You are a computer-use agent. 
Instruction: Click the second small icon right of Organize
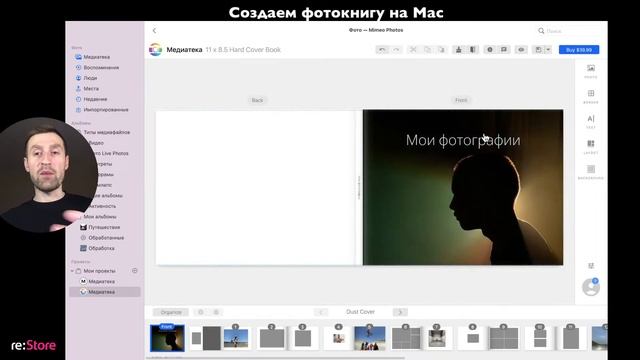[216, 312]
